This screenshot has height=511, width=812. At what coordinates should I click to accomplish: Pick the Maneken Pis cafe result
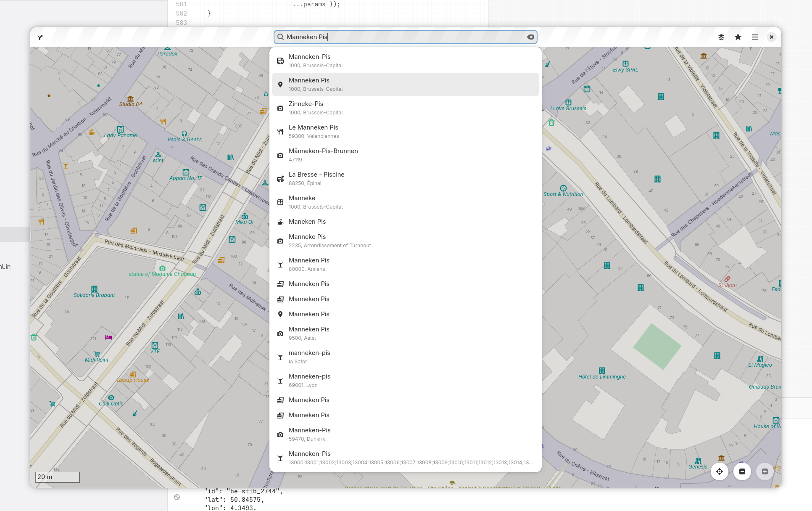click(405, 222)
